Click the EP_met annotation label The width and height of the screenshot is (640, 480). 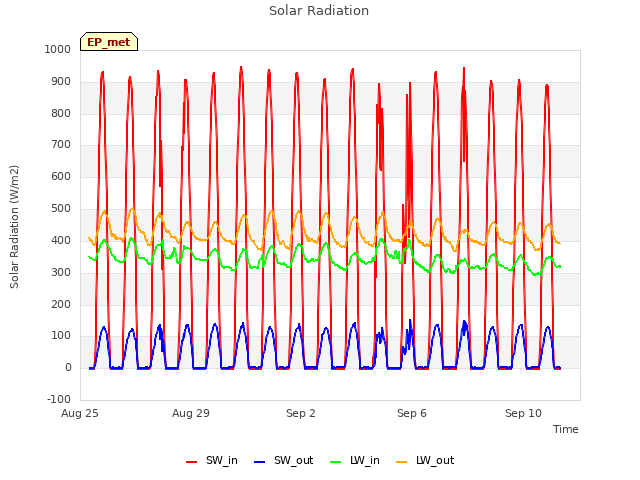109,42
